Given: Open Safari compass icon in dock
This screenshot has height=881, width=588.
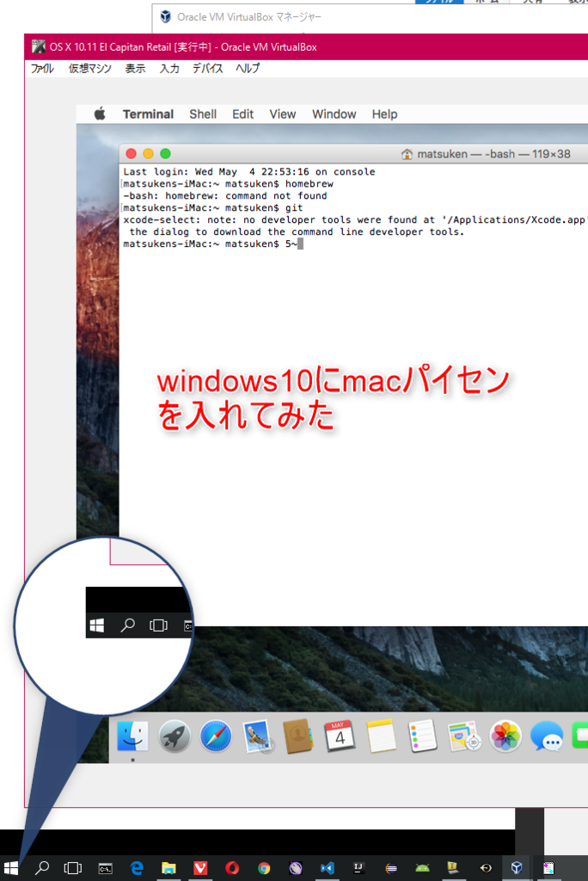Looking at the screenshot, I should (x=216, y=736).
